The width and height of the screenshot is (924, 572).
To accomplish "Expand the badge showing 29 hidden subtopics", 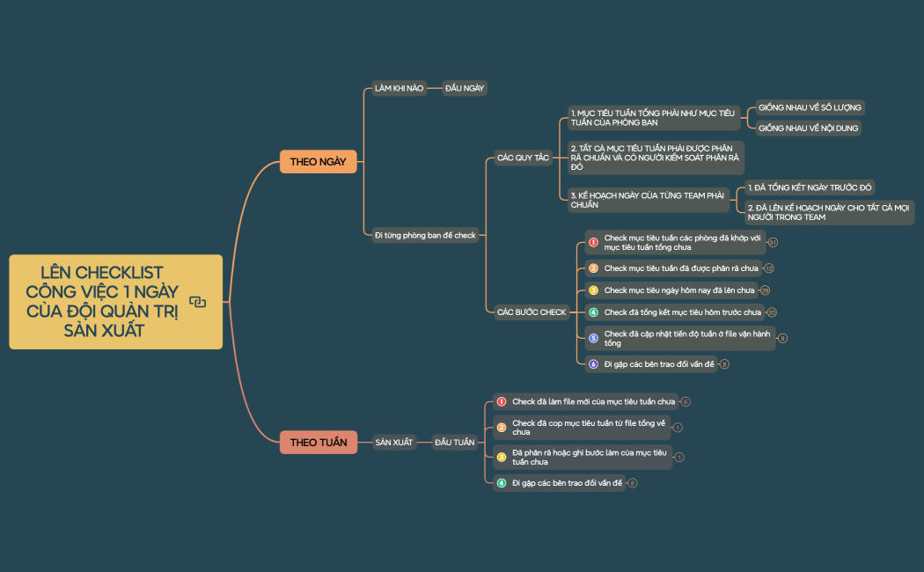I will click(x=766, y=290).
